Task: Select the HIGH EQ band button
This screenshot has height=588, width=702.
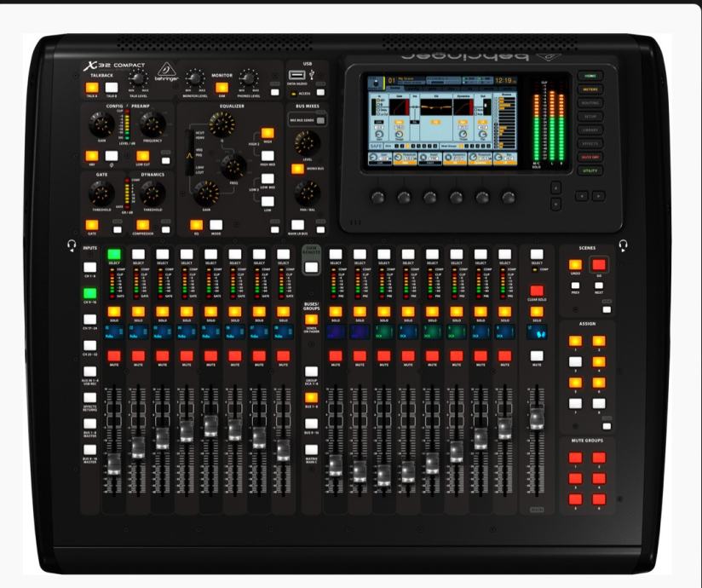Action: point(268,133)
